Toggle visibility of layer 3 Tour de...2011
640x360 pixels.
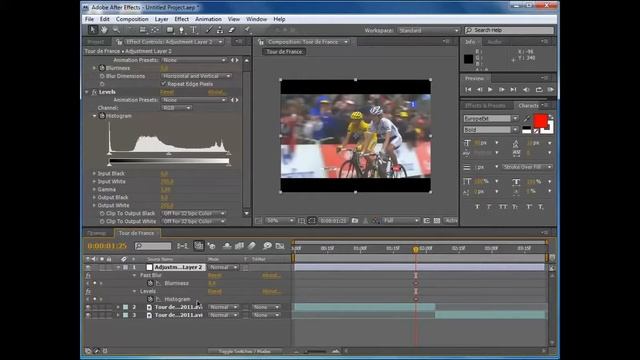pos(88,315)
